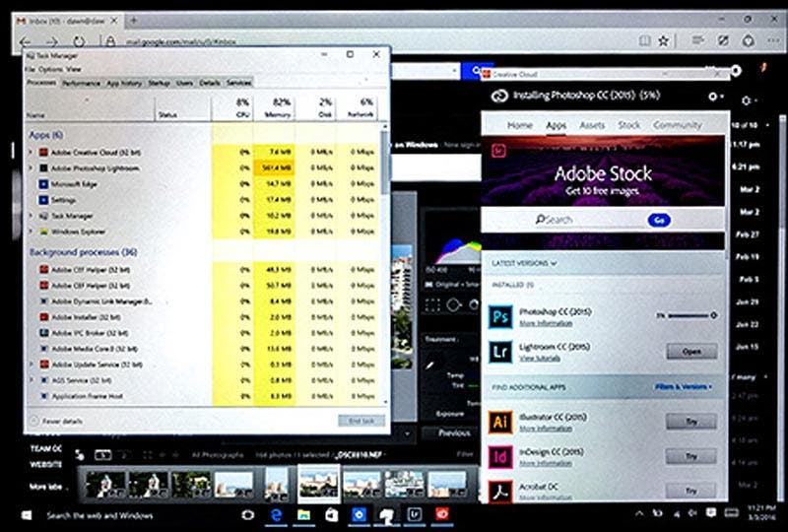This screenshot has width=788, height=532.
Task: Switch to Creative Cloud red taskbar icon
Action: [x=441, y=514]
